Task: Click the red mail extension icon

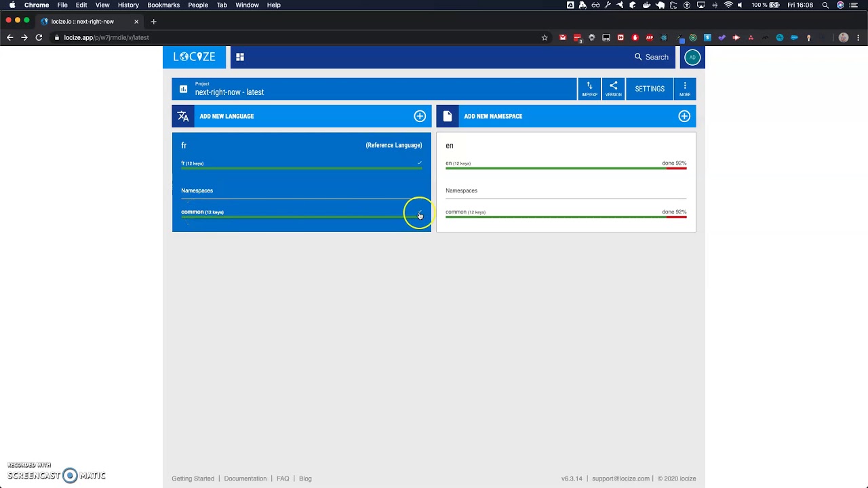Action: pyautogui.click(x=562, y=37)
